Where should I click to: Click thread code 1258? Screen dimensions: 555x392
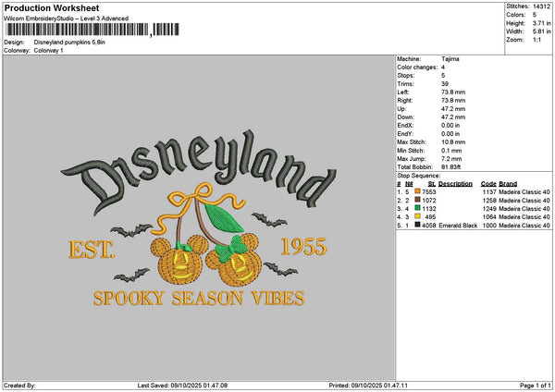click(x=489, y=201)
